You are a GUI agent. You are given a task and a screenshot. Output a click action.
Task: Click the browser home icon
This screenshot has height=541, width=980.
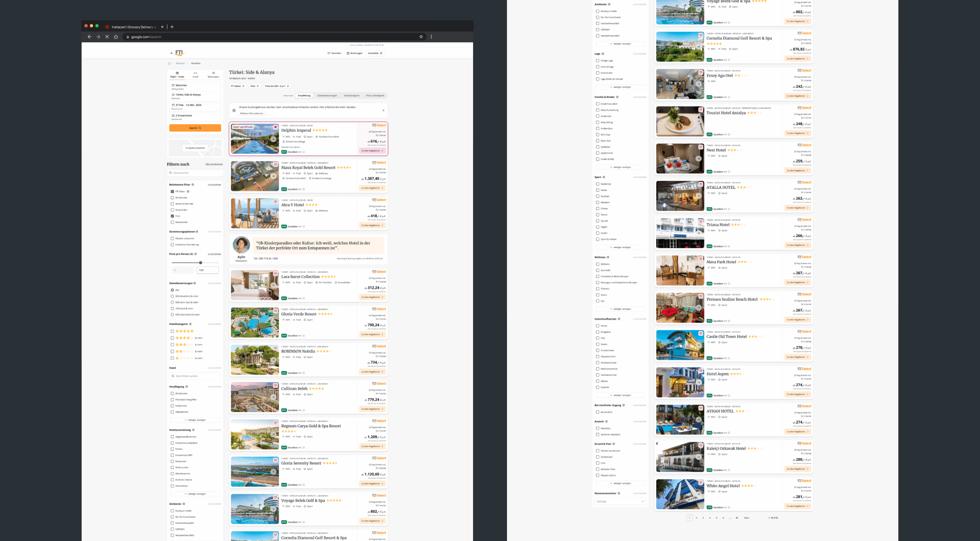pos(116,37)
